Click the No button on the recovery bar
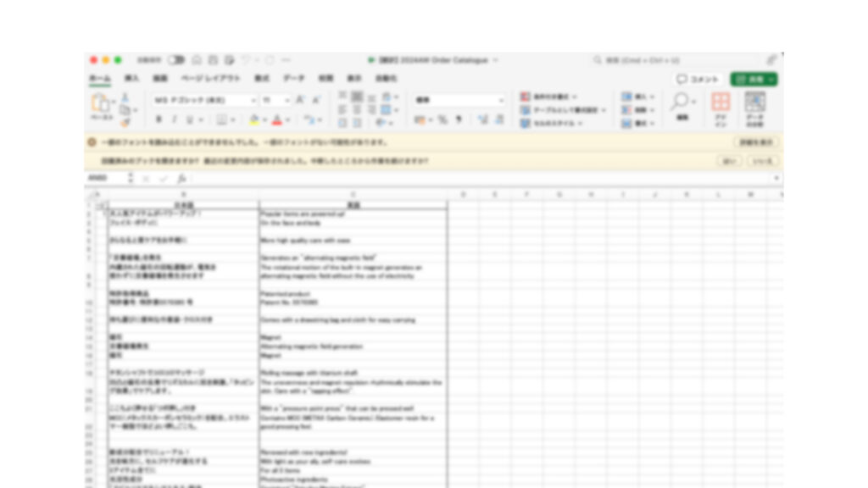Screen dimensions: 868x488 click(763, 161)
